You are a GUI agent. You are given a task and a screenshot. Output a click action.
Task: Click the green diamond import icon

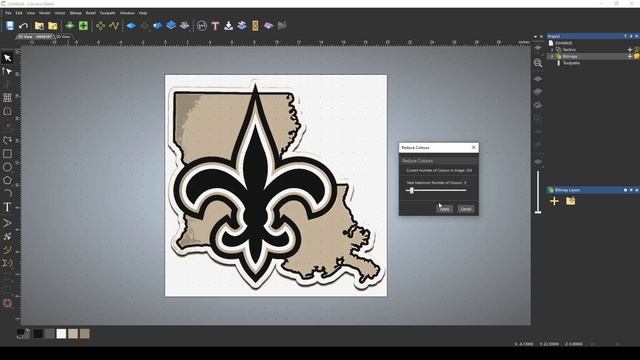coord(70,26)
